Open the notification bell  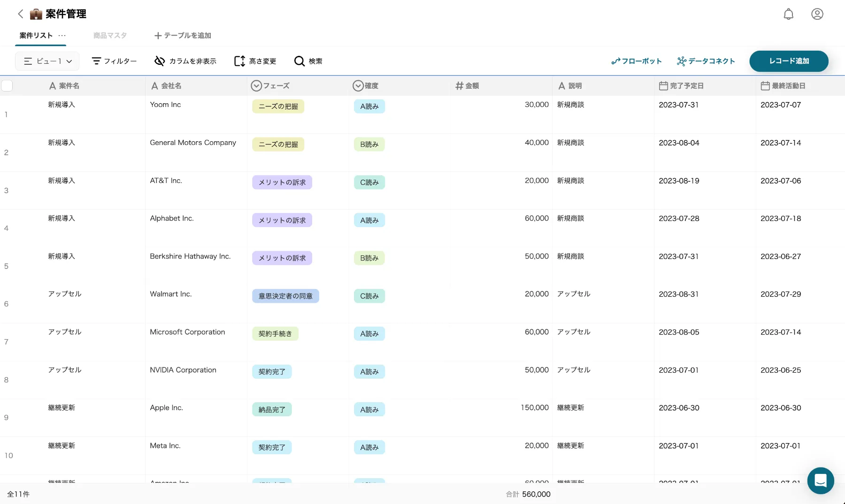pyautogui.click(x=788, y=14)
